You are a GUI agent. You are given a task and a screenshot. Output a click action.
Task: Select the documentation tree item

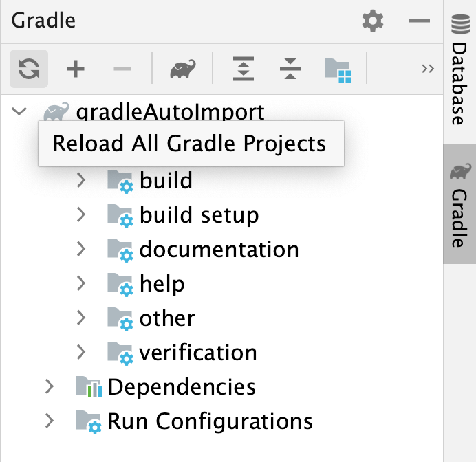pos(219,249)
